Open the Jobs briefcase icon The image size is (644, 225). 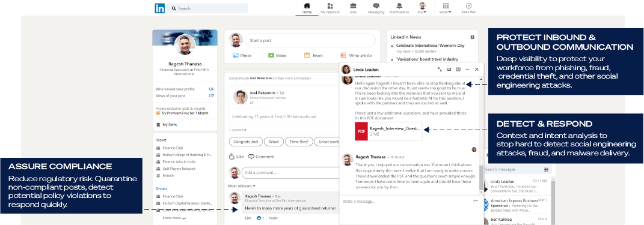(353, 6)
